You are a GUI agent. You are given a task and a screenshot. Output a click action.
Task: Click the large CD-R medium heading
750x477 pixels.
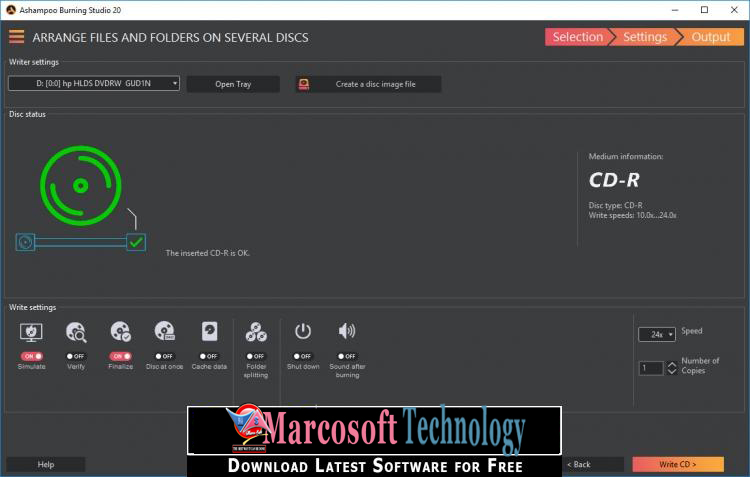[x=614, y=180]
